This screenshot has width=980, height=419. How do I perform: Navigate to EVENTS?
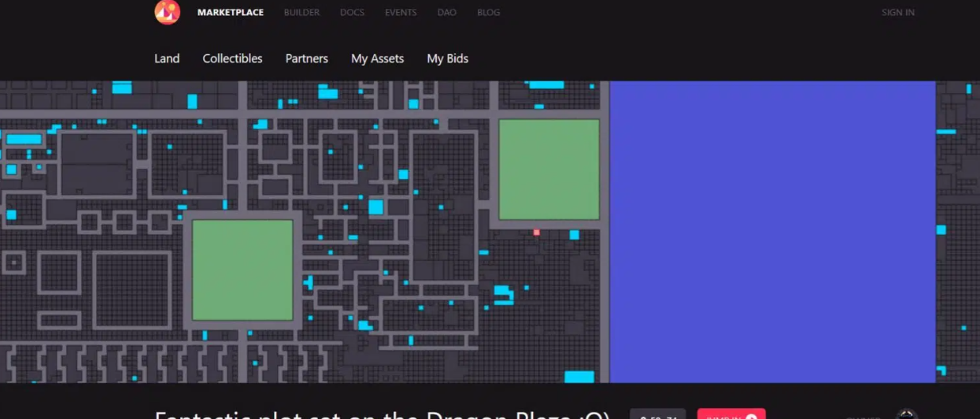(401, 13)
